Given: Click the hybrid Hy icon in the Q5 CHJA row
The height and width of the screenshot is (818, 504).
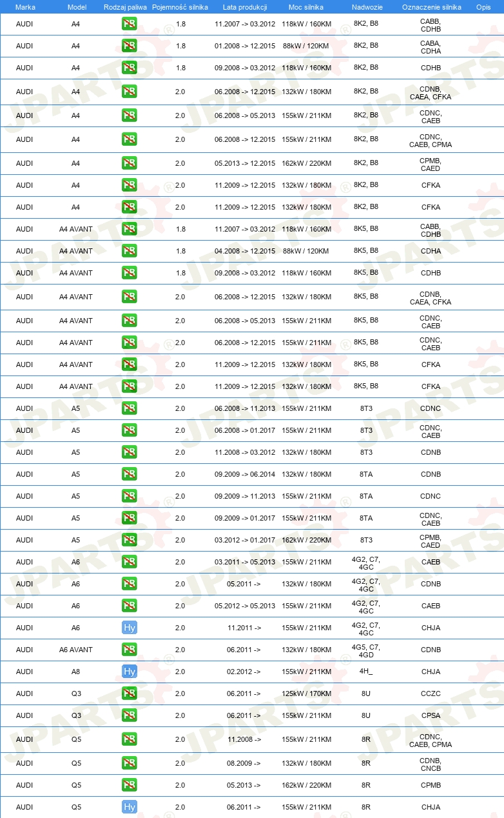Looking at the screenshot, I should point(130,807).
